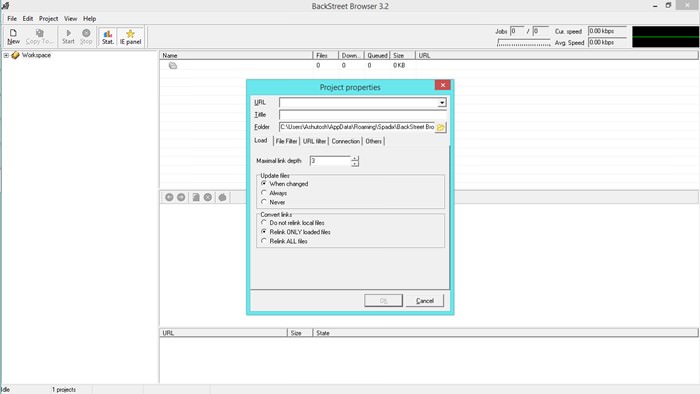
Task: Open the URL dropdown arrow
Action: click(442, 103)
